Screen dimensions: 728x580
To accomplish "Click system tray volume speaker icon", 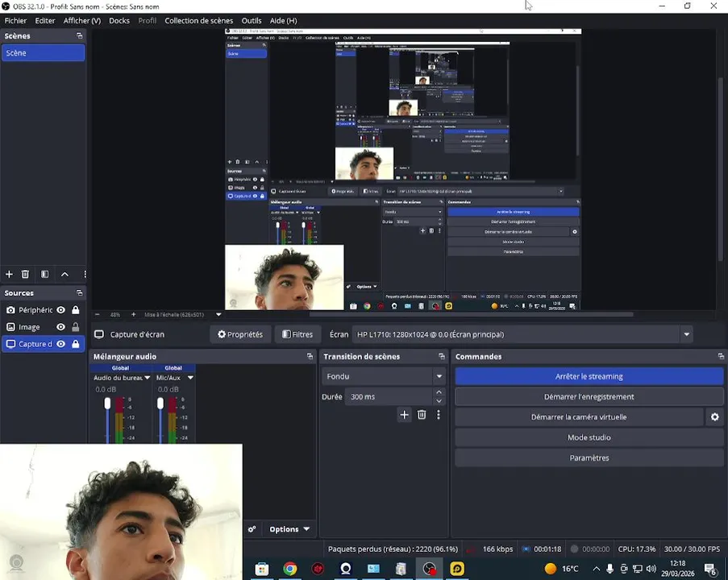I will click(x=651, y=569).
